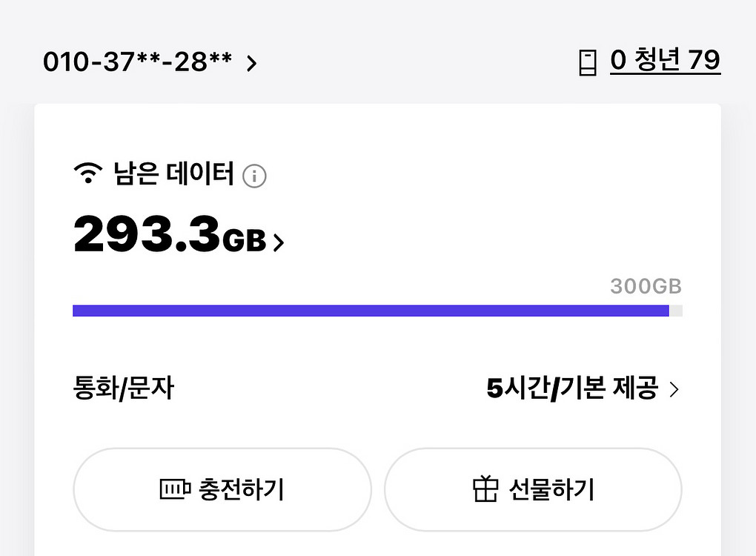This screenshot has height=556, width=756.
Task: Click the 5시간 call allowance text
Action: pos(517,388)
